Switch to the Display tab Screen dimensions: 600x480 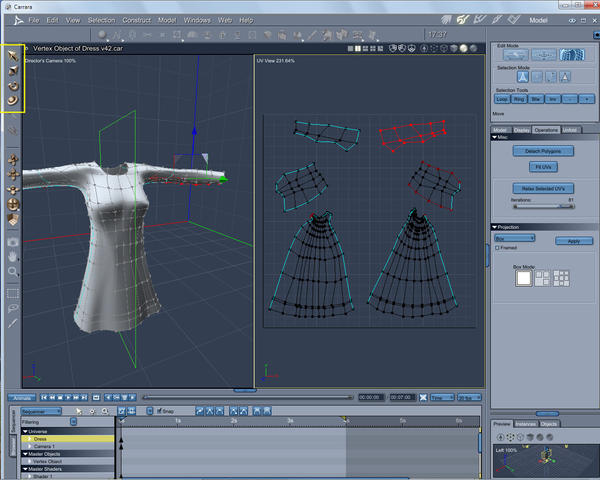coord(523,130)
